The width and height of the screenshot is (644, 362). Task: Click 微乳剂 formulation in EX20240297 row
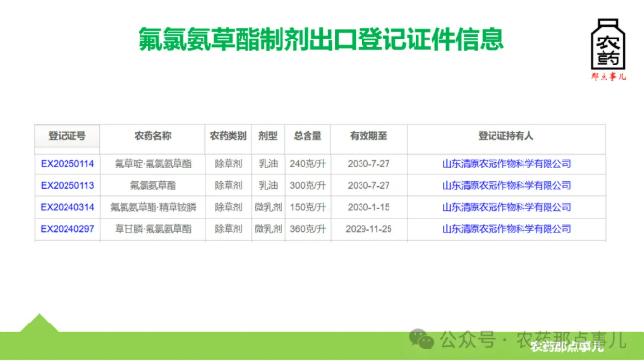(268, 229)
